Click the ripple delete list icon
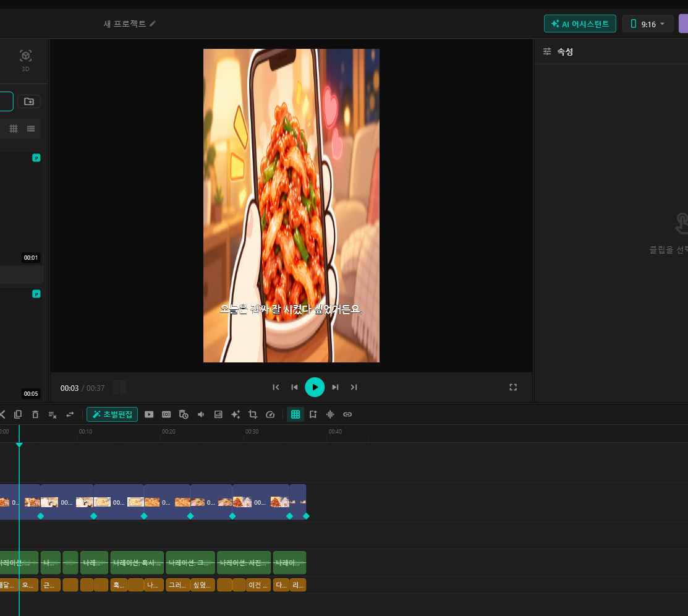The image size is (688, 616). [53, 414]
